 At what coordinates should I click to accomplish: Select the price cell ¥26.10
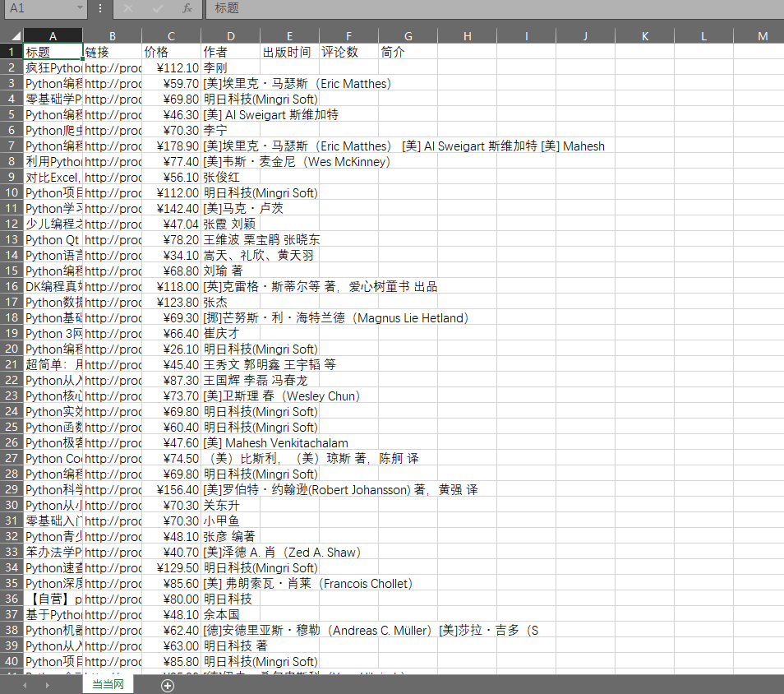click(172, 349)
